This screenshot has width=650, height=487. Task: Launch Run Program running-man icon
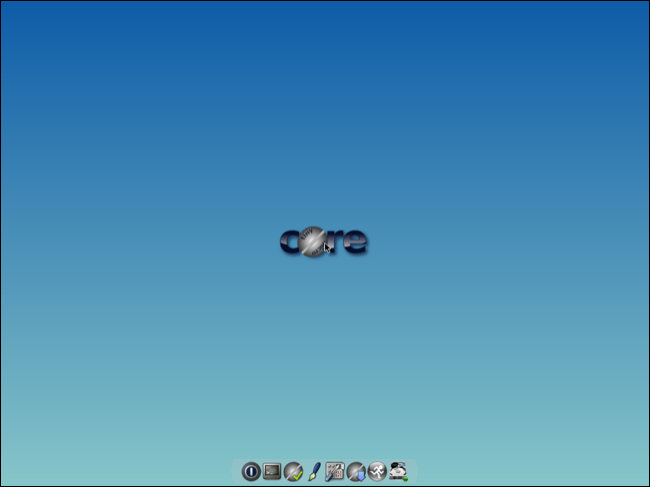pyautogui.click(x=377, y=471)
